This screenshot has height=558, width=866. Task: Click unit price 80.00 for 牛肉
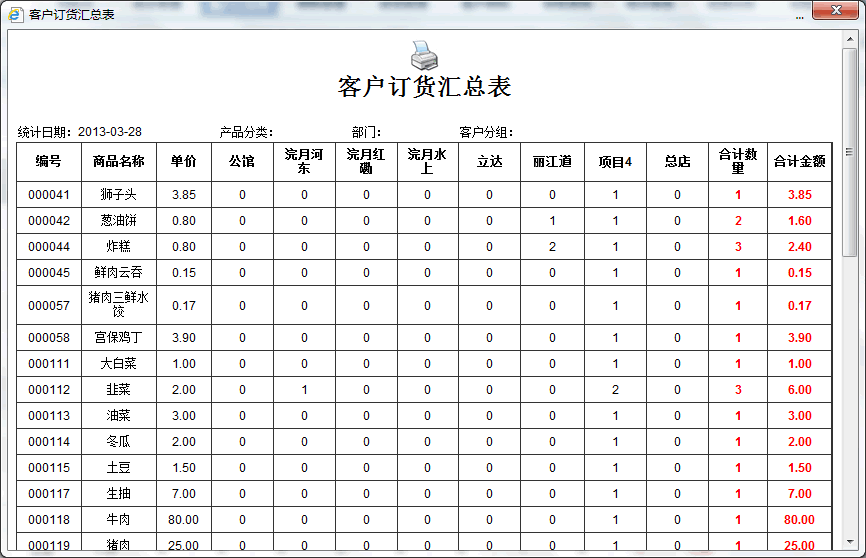183,519
